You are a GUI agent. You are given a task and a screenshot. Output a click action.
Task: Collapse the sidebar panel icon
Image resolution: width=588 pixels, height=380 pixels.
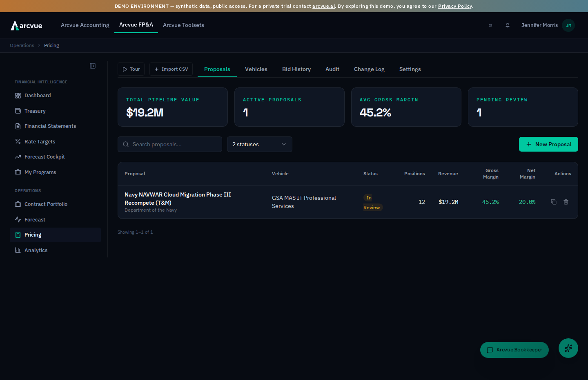(x=93, y=66)
